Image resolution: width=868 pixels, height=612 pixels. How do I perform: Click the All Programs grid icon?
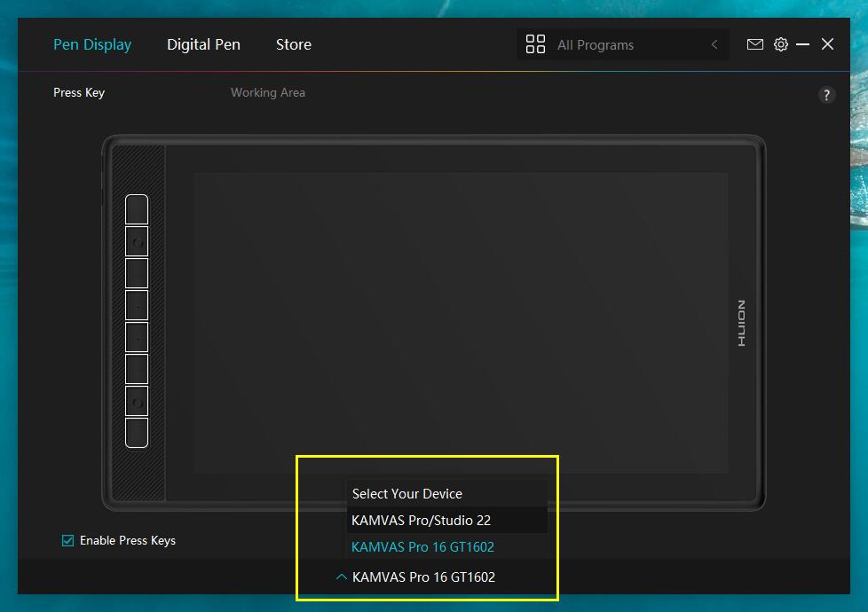pyautogui.click(x=535, y=44)
